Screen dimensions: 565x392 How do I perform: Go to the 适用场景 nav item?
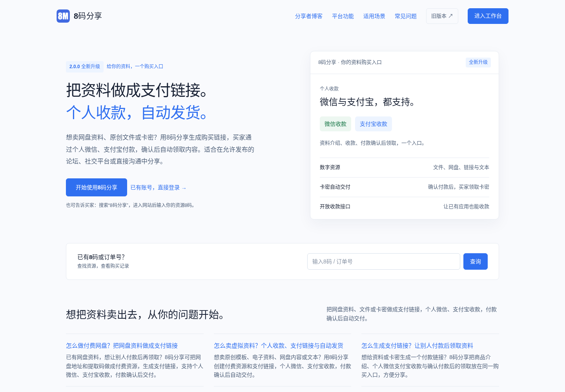tap(374, 16)
